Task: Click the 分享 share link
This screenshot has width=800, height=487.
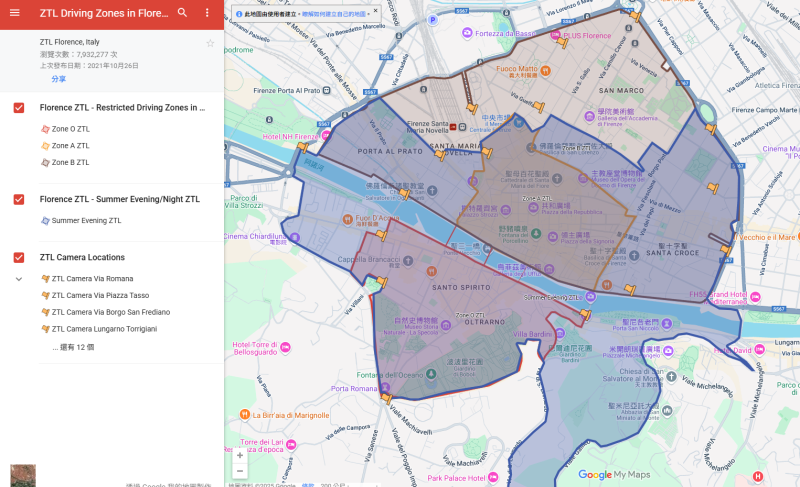Action: click(x=59, y=78)
